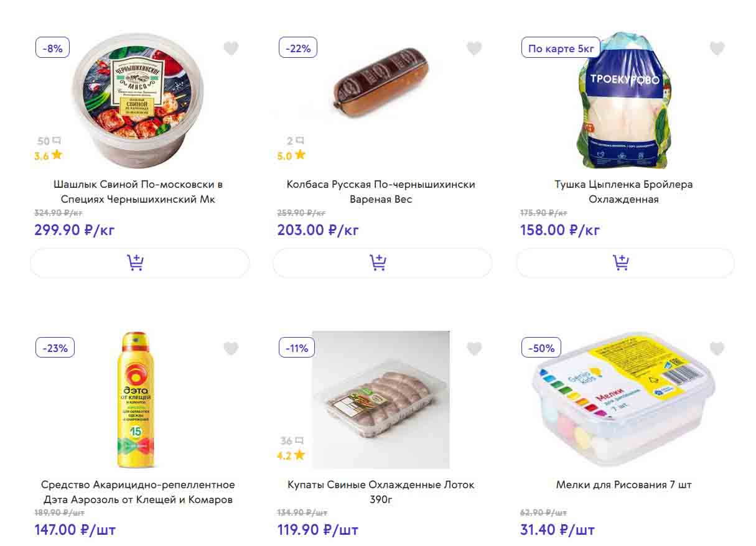Toggle heart on Дэта repellent aerosol
Screen dimensions: 756x546
pyautogui.click(x=231, y=348)
